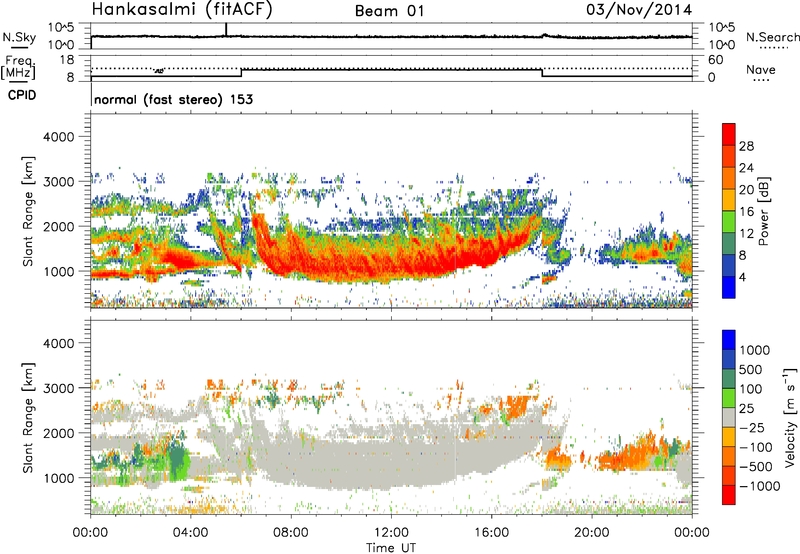This screenshot has height=554, width=800.
Task: Click the -100 velocity colorbar label
Action: coord(756,447)
